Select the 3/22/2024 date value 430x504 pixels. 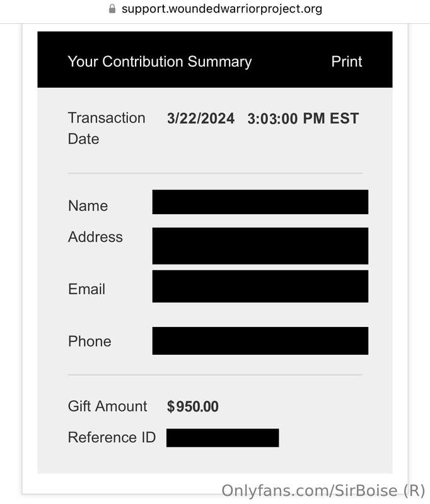[x=200, y=118]
